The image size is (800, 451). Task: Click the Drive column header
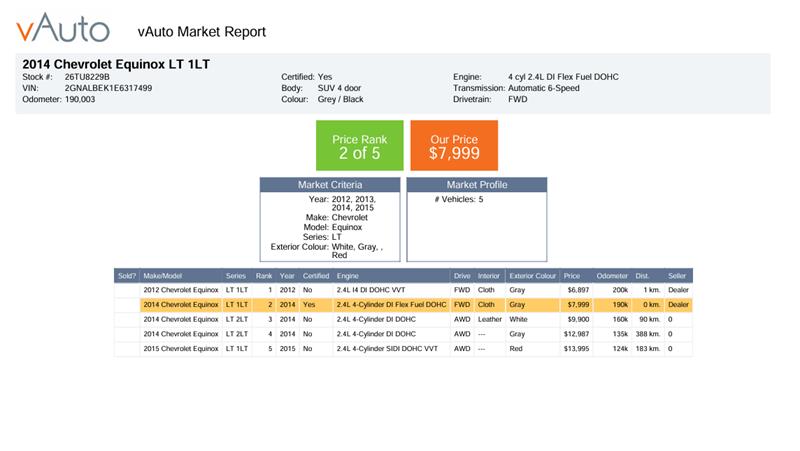(462, 275)
